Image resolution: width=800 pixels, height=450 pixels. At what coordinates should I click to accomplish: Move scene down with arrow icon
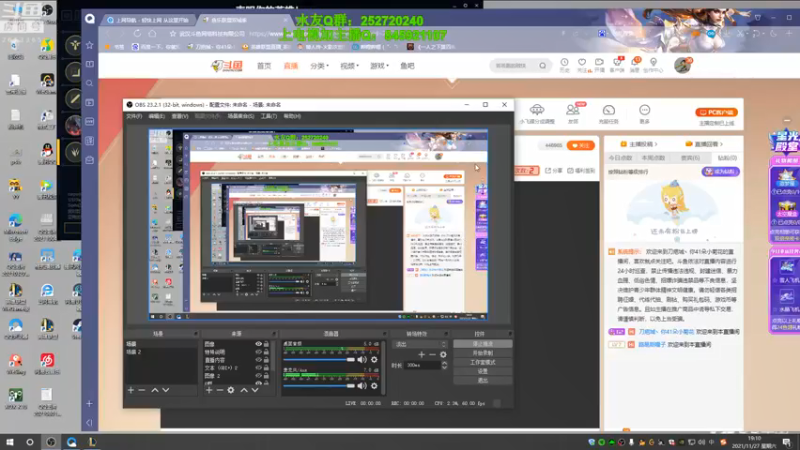coord(166,390)
